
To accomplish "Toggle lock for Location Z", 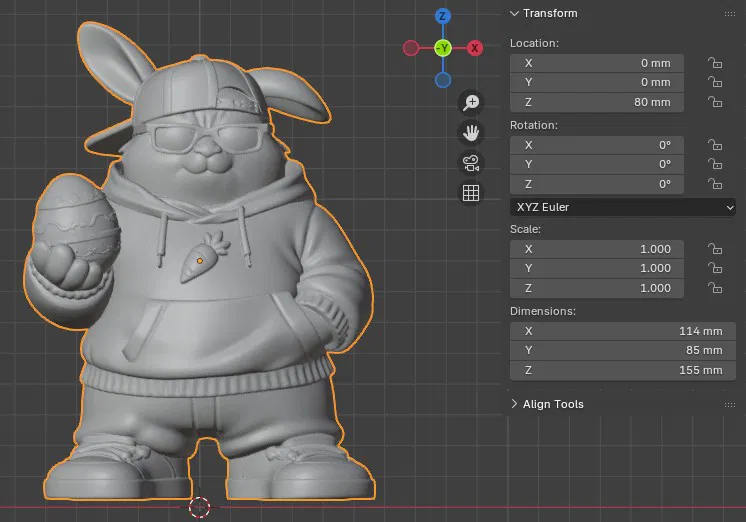I will coord(715,102).
